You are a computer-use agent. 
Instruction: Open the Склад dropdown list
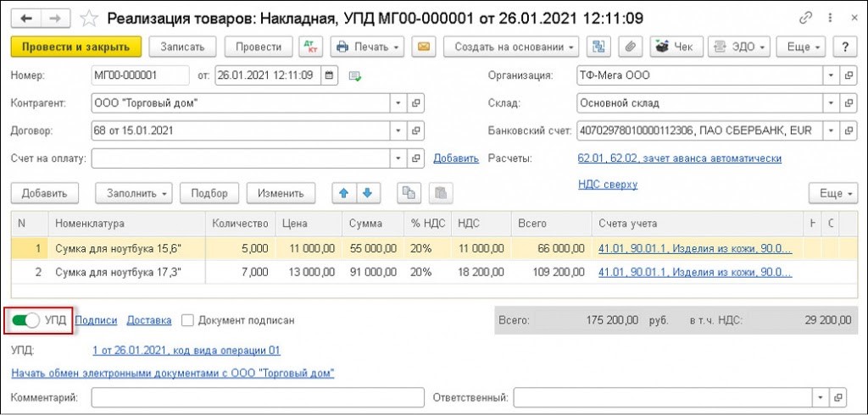point(828,103)
